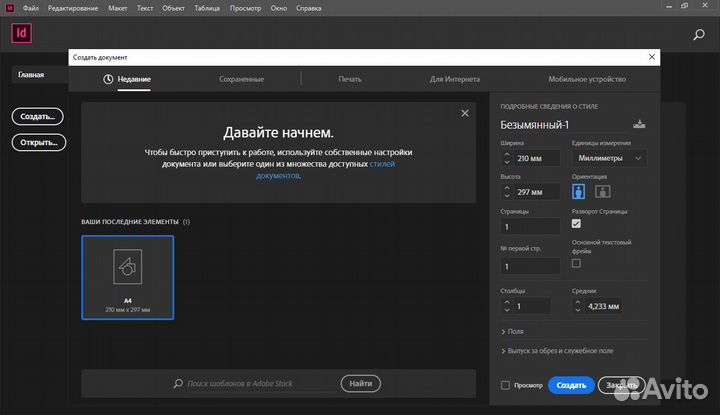720x415 pixels.
Task: Switch to the Недавние tab
Action: tap(134, 79)
